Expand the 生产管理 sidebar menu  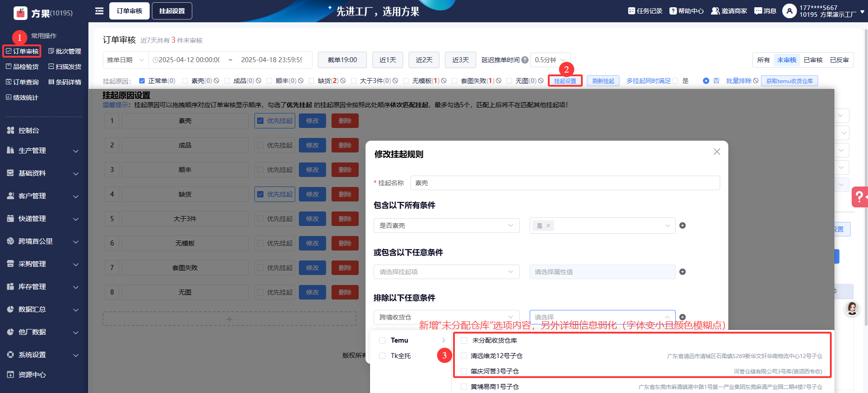coord(76,151)
